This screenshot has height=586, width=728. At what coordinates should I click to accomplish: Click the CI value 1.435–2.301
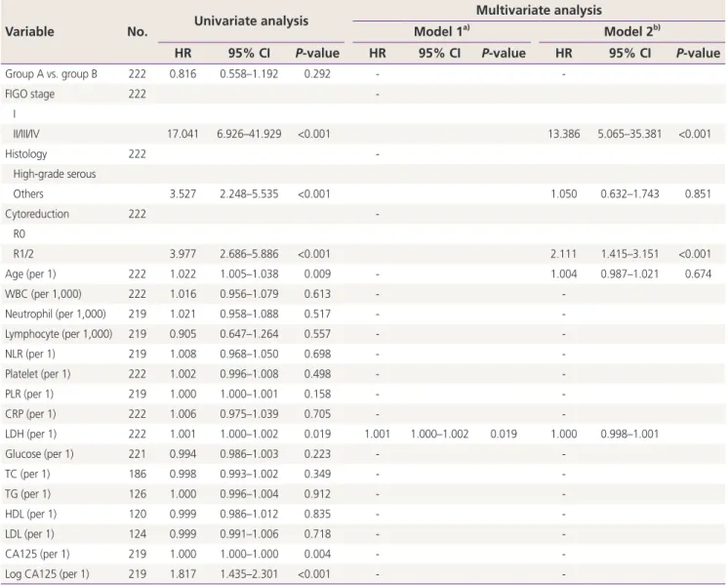[x=249, y=573]
